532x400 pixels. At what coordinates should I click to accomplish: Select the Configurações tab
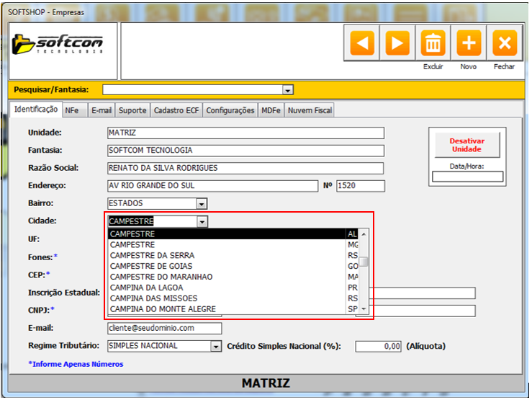point(230,110)
